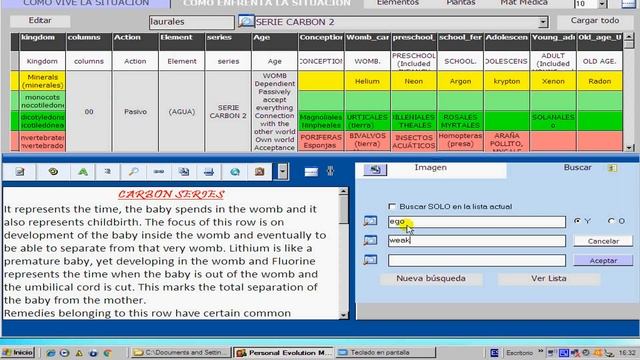This screenshot has height=360, width=640.
Task: Click the yellow Argon cell
Action: [460, 81]
